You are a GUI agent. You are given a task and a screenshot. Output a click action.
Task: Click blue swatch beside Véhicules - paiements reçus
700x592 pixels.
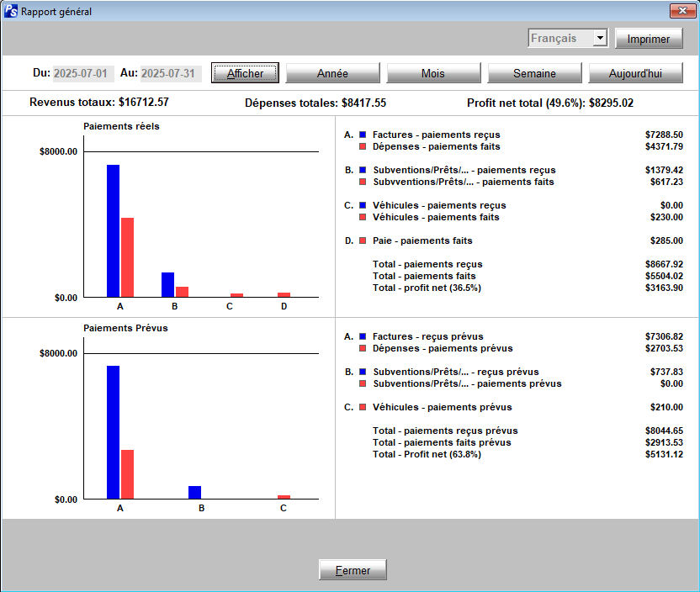(x=363, y=205)
